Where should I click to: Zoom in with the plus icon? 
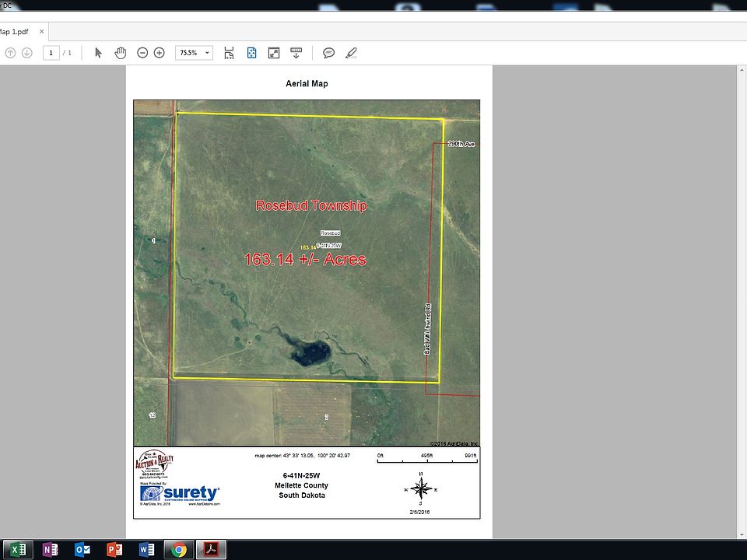coord(159,53)
